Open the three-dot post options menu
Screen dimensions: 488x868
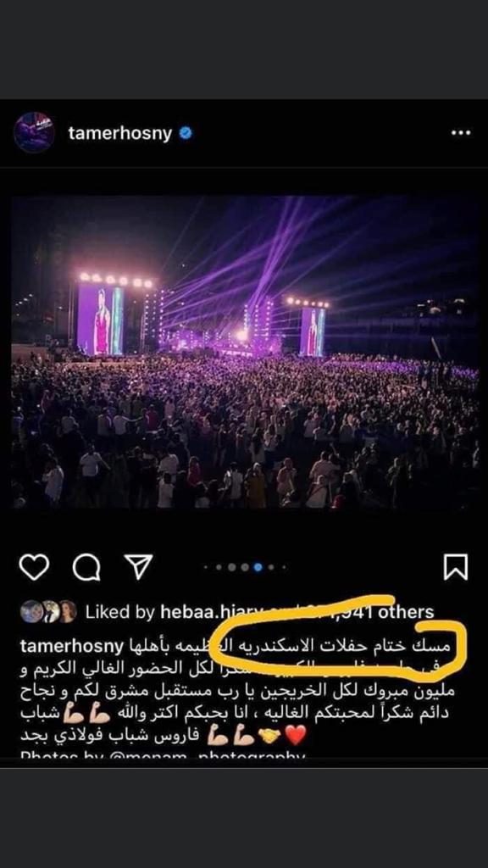[460, 133]
